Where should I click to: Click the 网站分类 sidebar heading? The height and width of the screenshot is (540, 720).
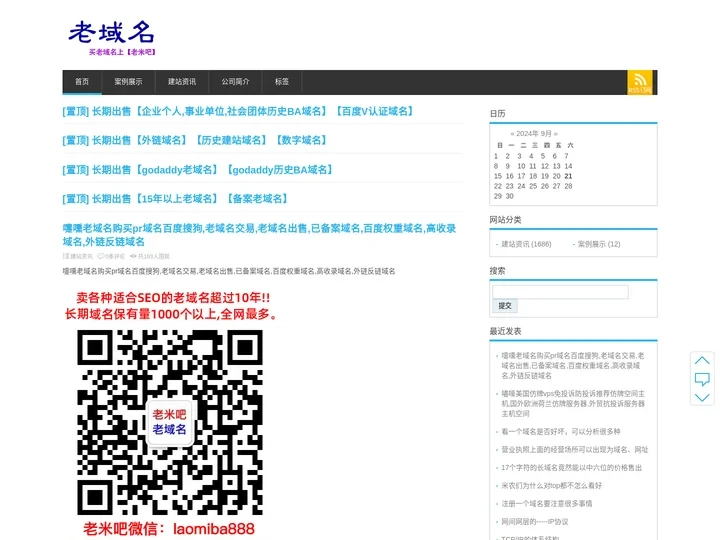pyautogui.click(x=505, y=219)
